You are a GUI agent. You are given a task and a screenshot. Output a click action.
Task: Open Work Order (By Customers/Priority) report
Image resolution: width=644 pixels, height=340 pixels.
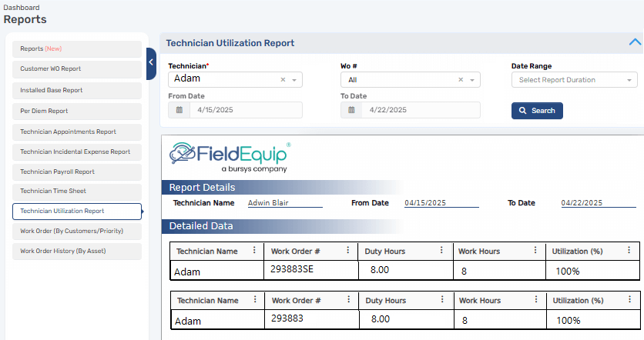[x=77, y=232]
